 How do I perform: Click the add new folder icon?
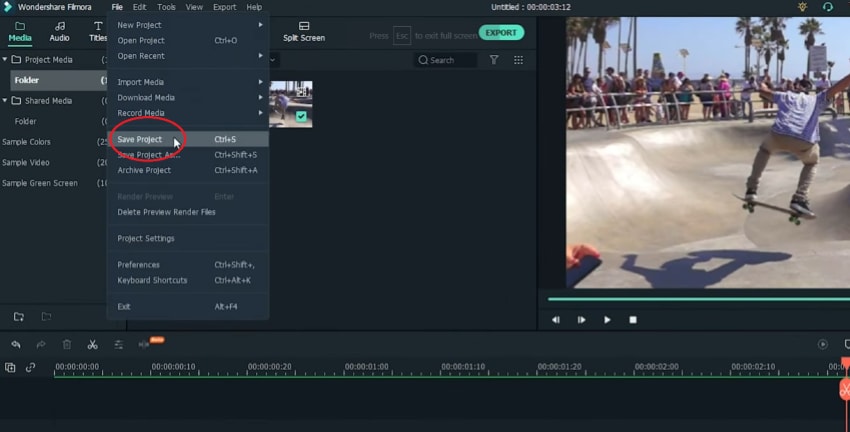click(19, 317)
